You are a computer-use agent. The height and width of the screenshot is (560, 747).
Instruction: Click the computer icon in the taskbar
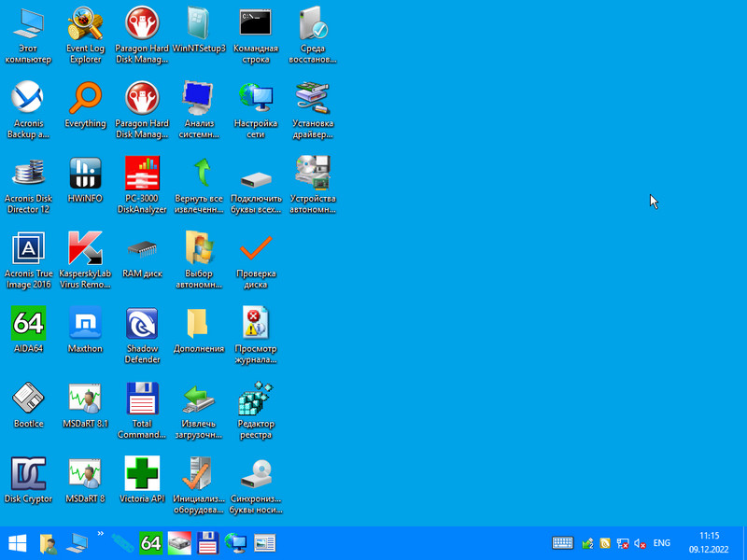pyautogui.click(x=77, y=543)
